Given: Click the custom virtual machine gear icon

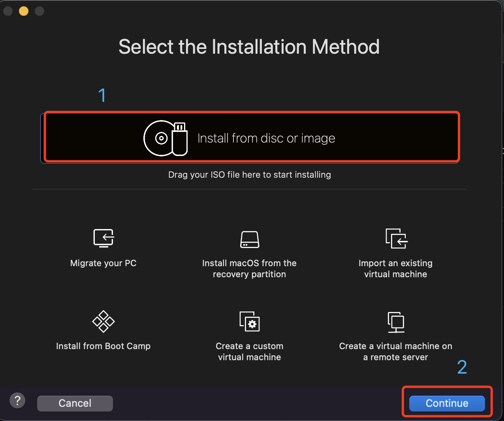Looking at the screenshot, I should (x=250, y=321).
